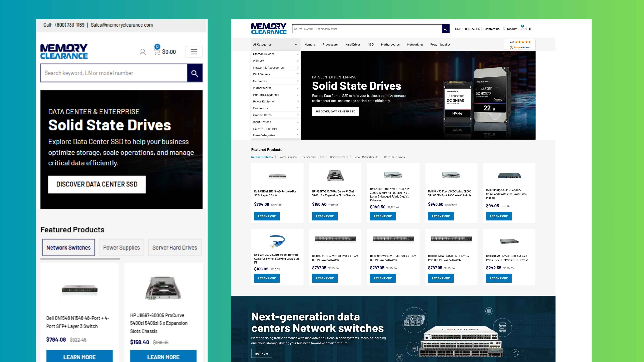Click the mobile search input field
Image resolution: width=644 pixels, height=362 pixels.
(x=114, y=73)
